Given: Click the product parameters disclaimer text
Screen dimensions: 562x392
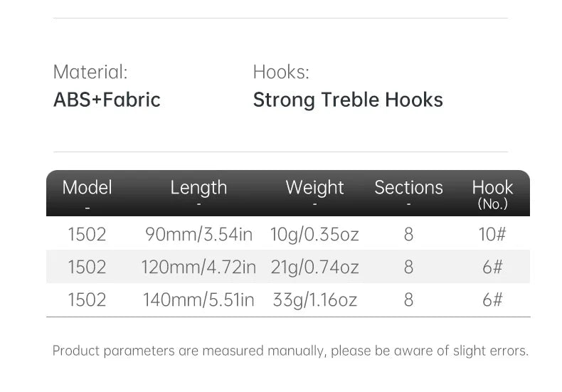Looking at the screenshot, I should coord(290,351).
